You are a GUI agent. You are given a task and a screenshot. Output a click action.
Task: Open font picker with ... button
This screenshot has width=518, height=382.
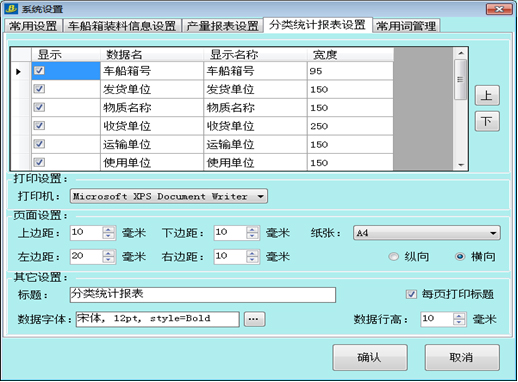pyautogui.click(x=254, y=319)
